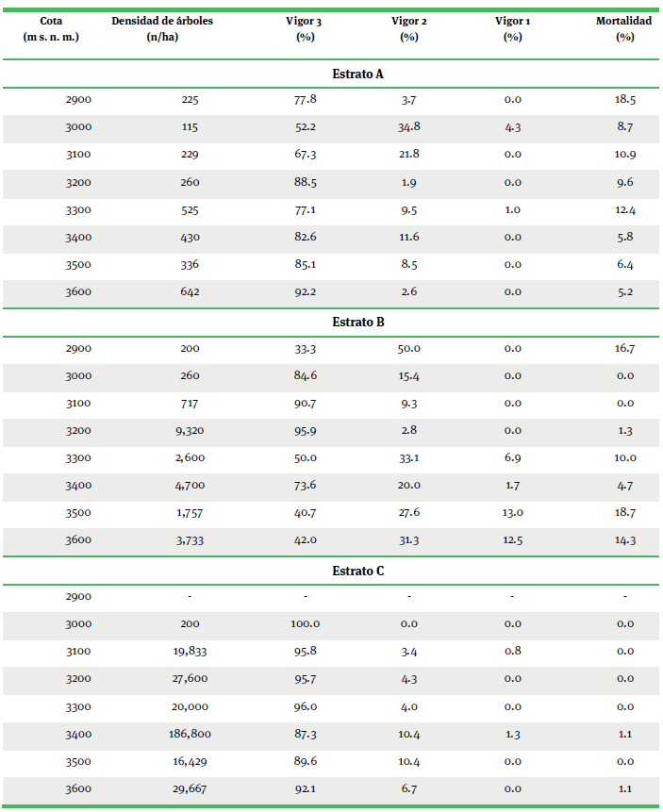The width and height of the screenshot is (663, 812).
Task: Select the Estrato B section heading
Action: 357,323
